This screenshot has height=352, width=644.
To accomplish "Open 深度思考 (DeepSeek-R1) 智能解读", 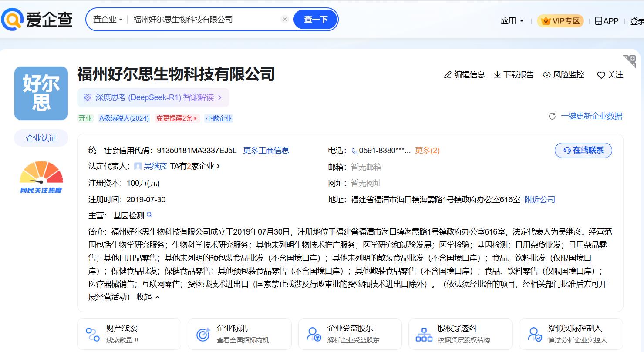I will pyautogui.click(x=153, y=97).
